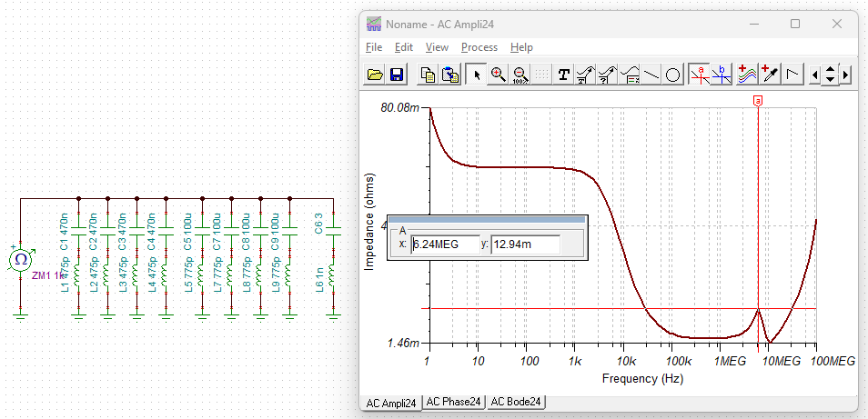Select the Text T tool
Image resolution: width=868 pixels, height=419 pixels.
coord(563,75)
